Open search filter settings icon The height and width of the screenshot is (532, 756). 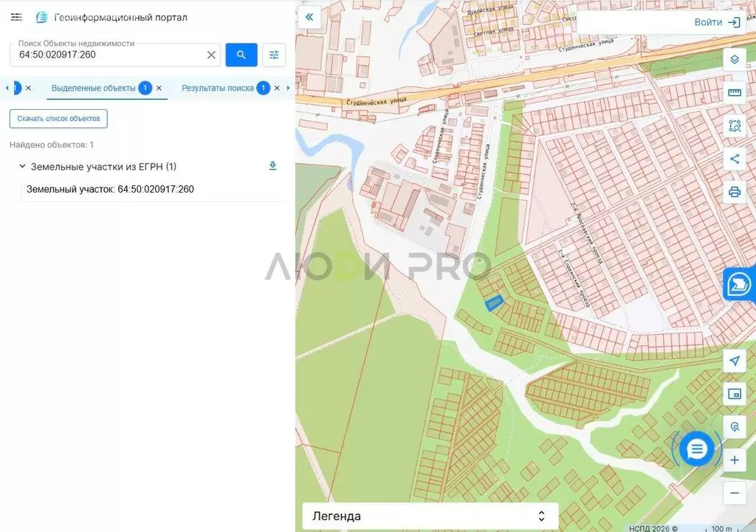(x=274, y=55)
